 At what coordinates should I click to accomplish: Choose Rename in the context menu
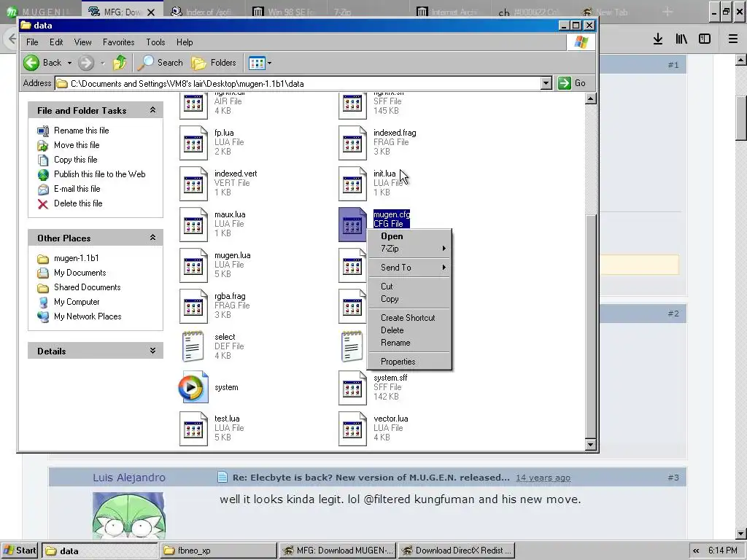[x=410, y=343]
